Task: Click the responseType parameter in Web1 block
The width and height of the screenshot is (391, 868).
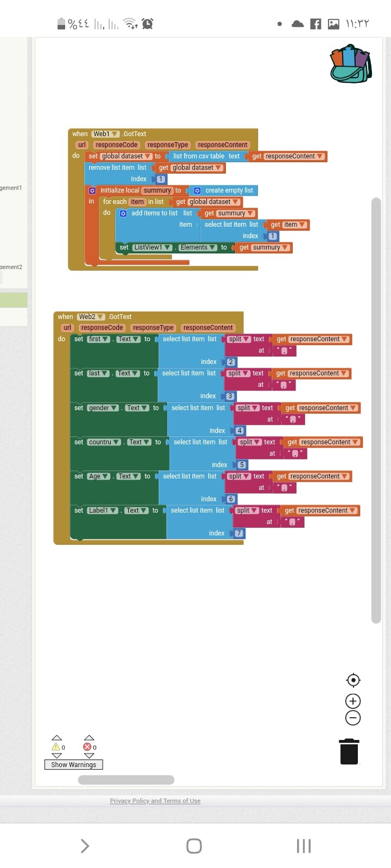Action: click(x=168, y=145)
